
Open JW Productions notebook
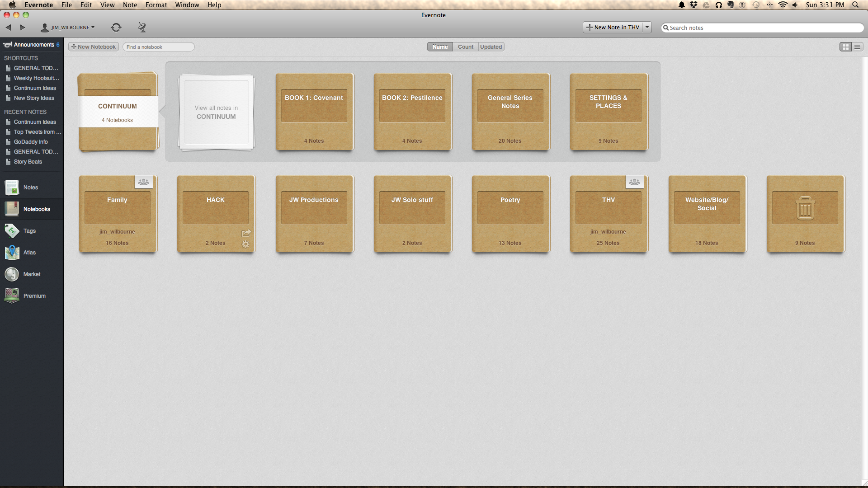click(x=314, y=214)
